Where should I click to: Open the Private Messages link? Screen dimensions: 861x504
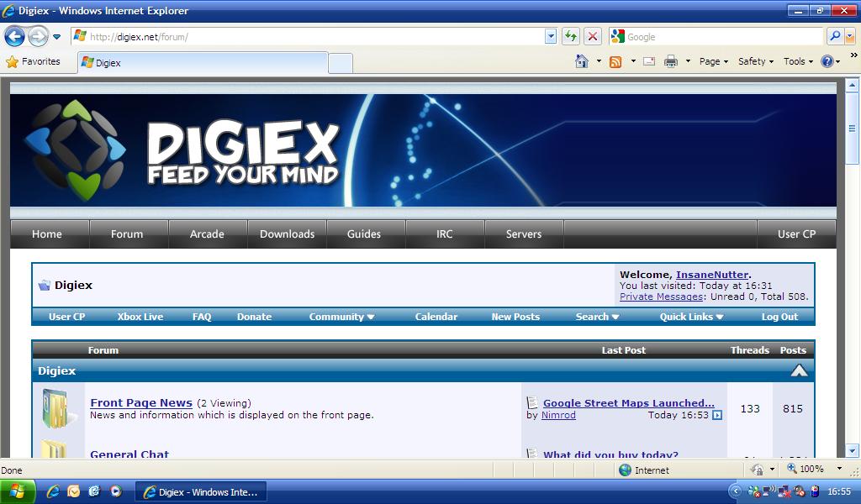[x=661, y=297]
